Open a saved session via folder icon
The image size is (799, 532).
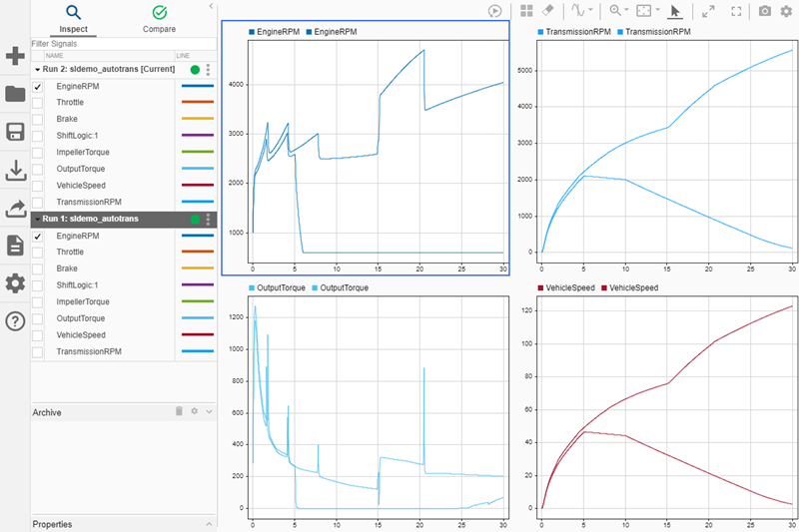click(x=15, y=95)
